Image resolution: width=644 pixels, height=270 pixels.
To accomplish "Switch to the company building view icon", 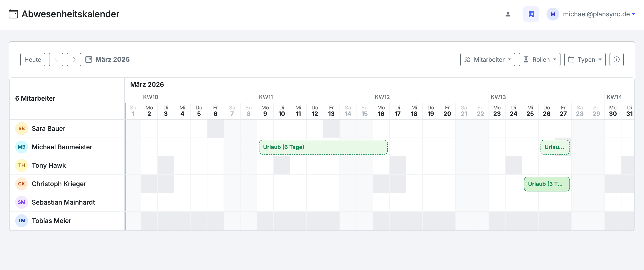I will click(531, 14).
